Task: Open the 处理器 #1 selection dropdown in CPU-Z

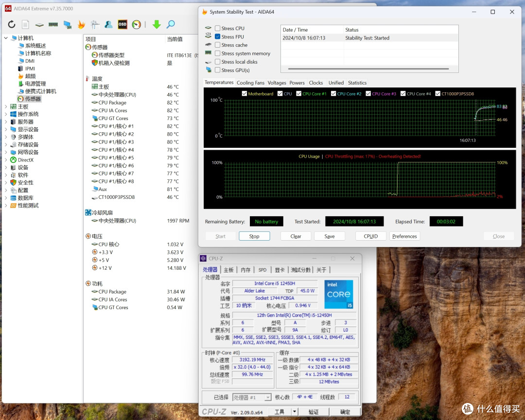Action: [267, 398]
